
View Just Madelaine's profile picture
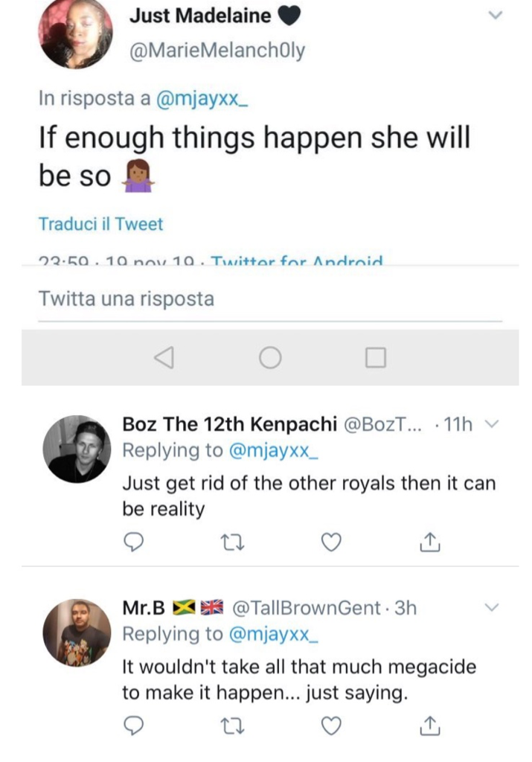(75, 32)
